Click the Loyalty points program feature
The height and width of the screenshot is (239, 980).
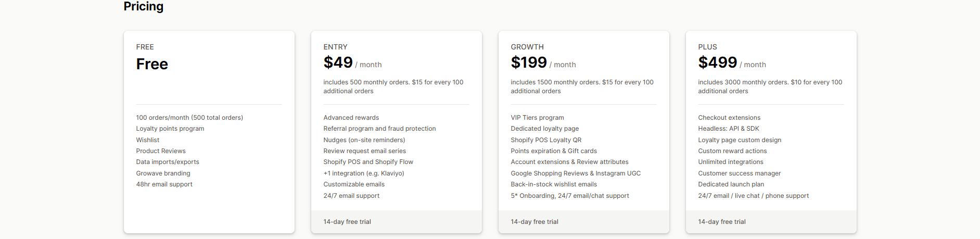click(x=170, y=129)
